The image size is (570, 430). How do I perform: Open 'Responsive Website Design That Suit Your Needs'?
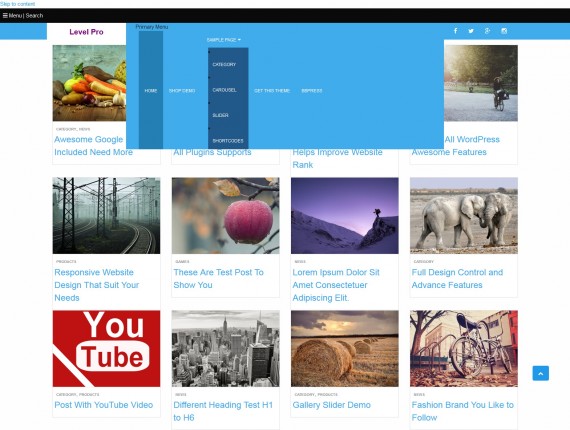click(97, 285)
